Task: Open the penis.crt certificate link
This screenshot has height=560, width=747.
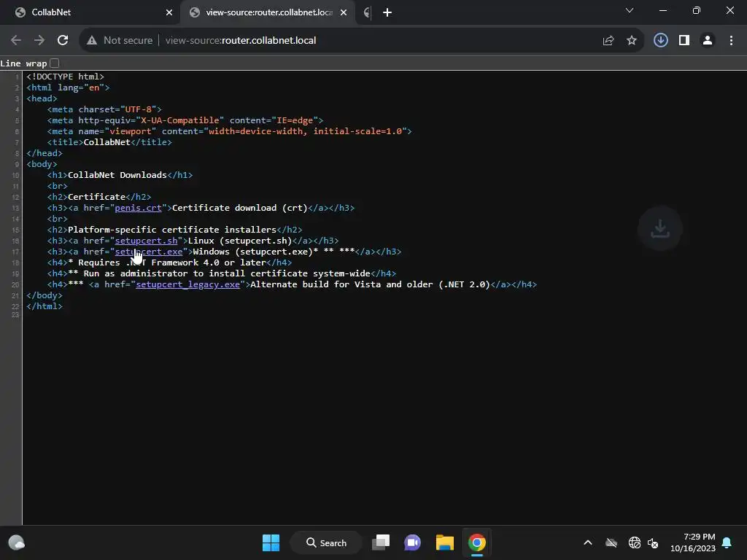Action: (138, 208)
